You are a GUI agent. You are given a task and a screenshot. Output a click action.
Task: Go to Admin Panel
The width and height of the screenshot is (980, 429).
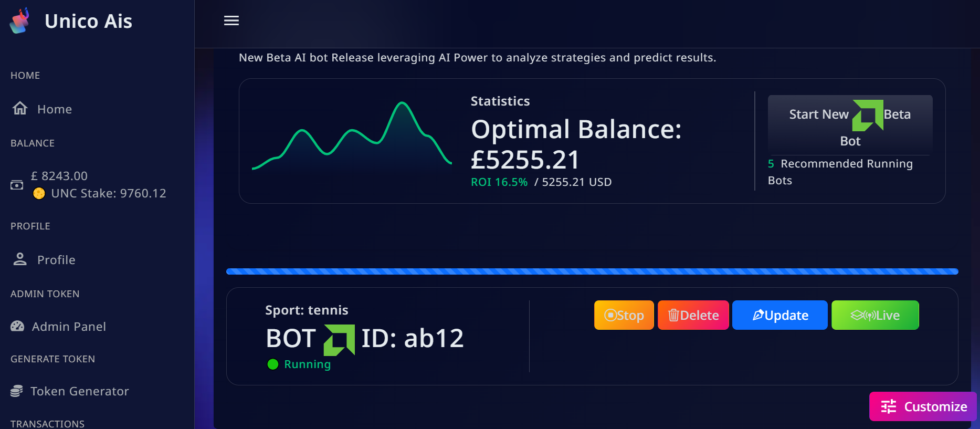pos(69,327)
